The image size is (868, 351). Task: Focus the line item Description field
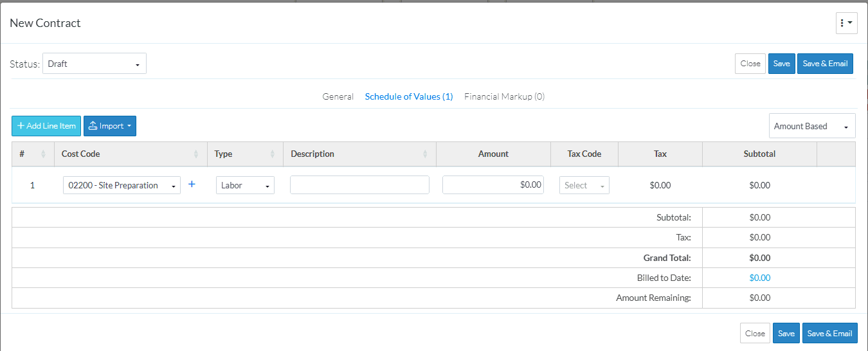[359, 185]
